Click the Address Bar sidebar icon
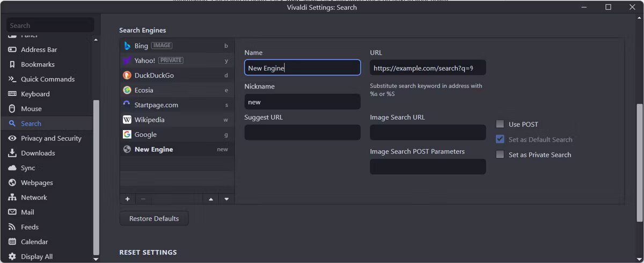This screenshot has width=644, height=263. pyautogui.click(x=12, y=49)
